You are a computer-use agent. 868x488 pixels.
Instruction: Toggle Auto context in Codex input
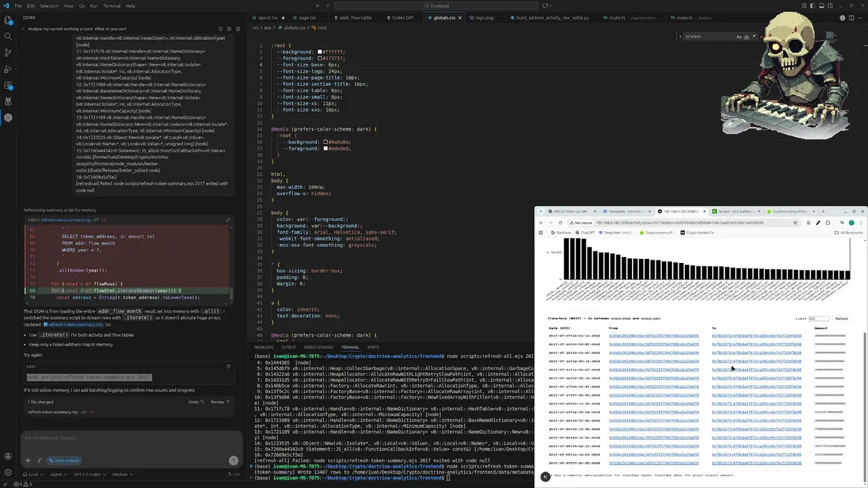click(x=64, y=460)
